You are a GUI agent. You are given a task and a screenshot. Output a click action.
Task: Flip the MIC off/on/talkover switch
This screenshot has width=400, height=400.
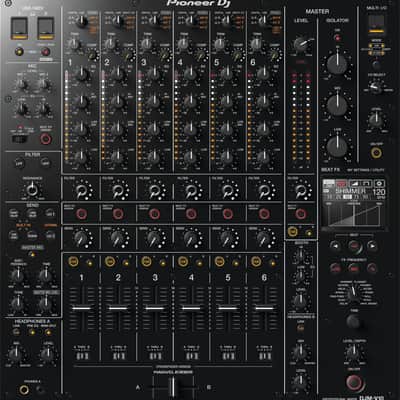tap(19, 138)
